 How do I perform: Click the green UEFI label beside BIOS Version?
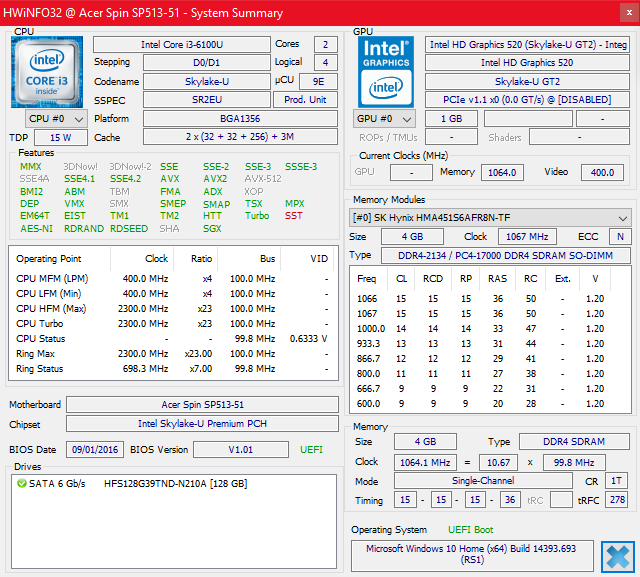pyautogui.click(x=311, y=450)
